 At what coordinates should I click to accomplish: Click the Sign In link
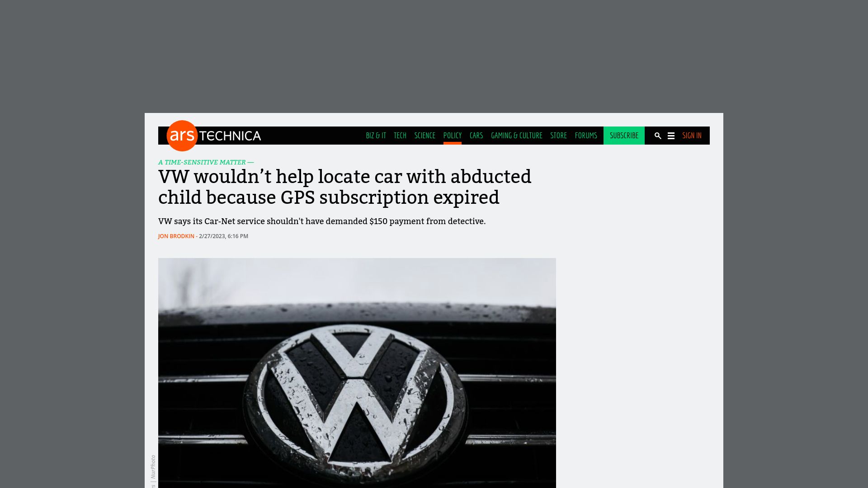coord(692,136)
